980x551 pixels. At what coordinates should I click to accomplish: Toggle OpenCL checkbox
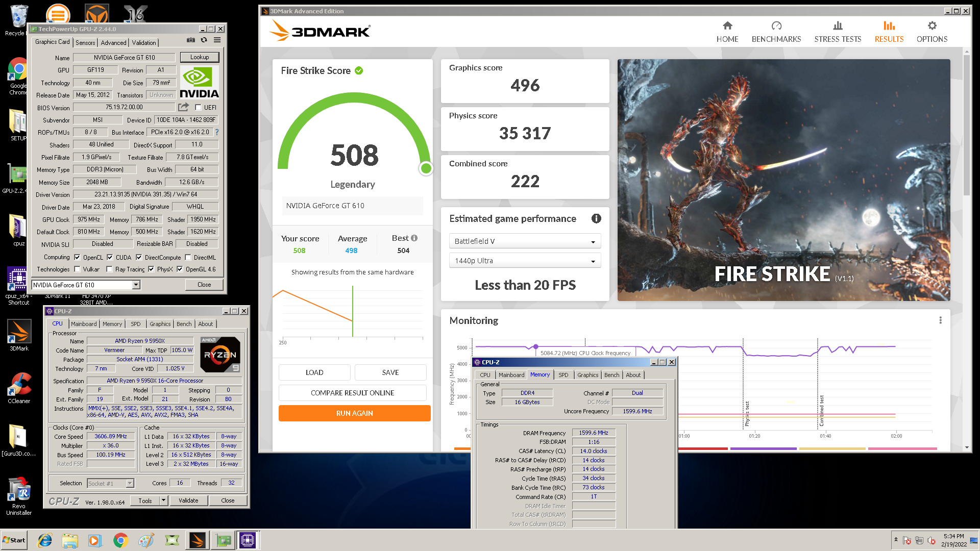[x=77, y=258]
